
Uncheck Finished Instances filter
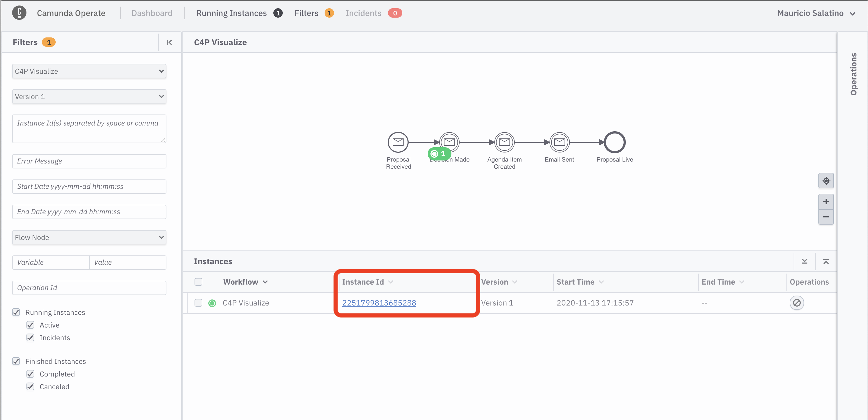pos(16,361)
